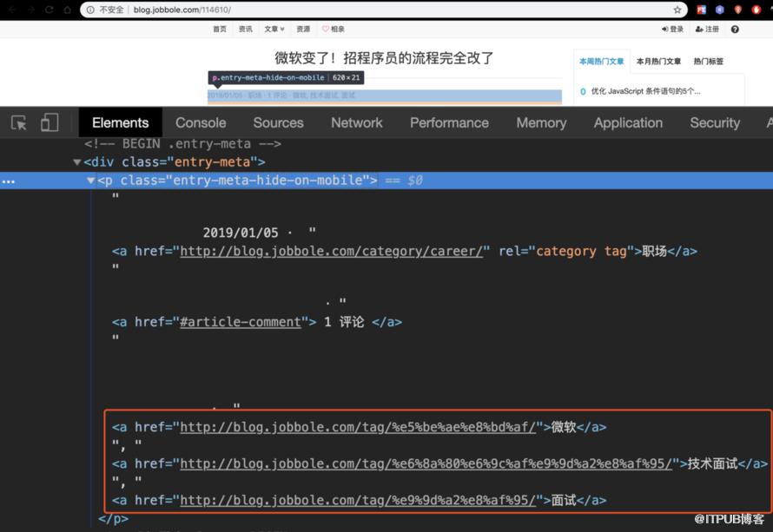Image resolution: width=773 pixels, height=532 pixels.
Task: Click the 微软 tag href link
Action: click(358, 427)
